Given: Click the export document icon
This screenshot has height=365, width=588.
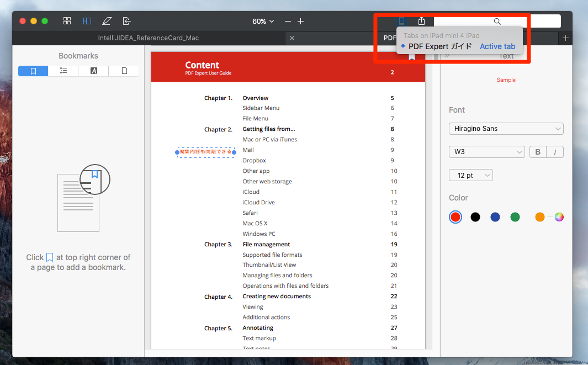Looking at the screenshot, I should 126,21.
